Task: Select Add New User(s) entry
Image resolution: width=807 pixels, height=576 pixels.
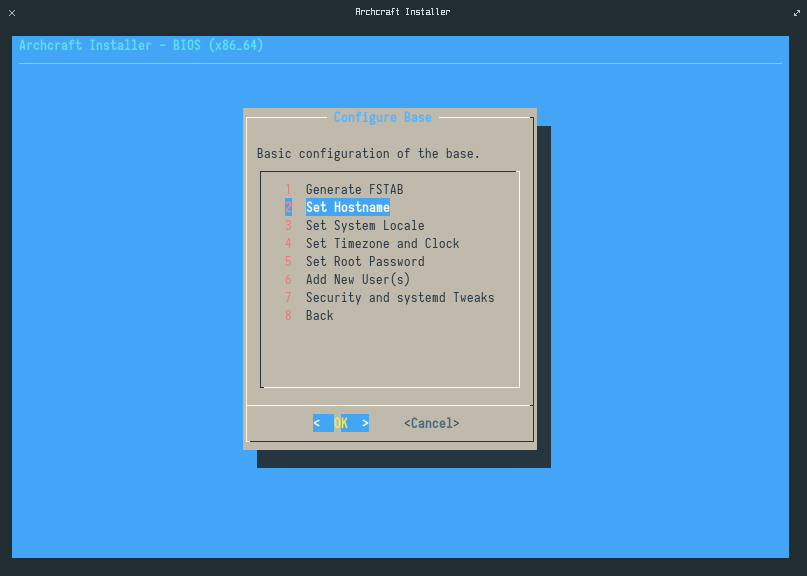Action: point(347,280)
